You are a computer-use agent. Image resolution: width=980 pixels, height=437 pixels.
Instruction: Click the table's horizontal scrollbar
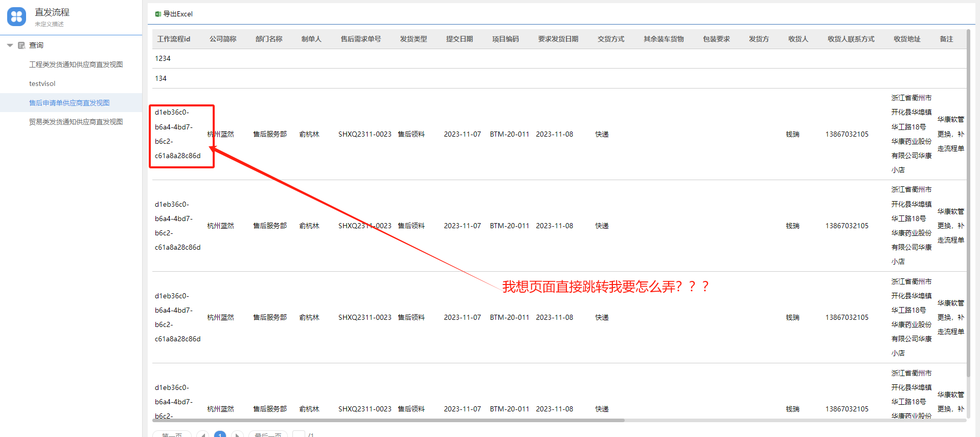coord(389,420)
